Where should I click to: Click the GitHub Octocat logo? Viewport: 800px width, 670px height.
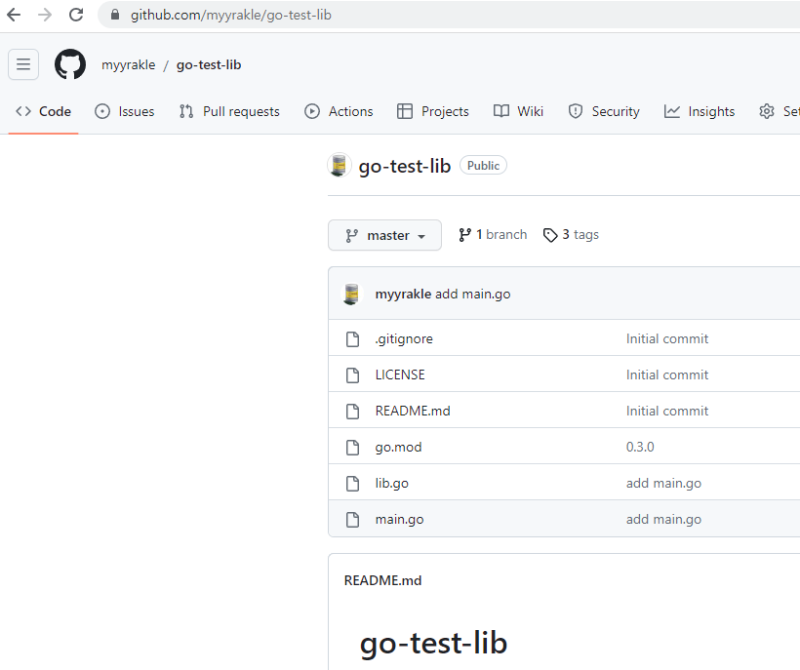[70, 65]
